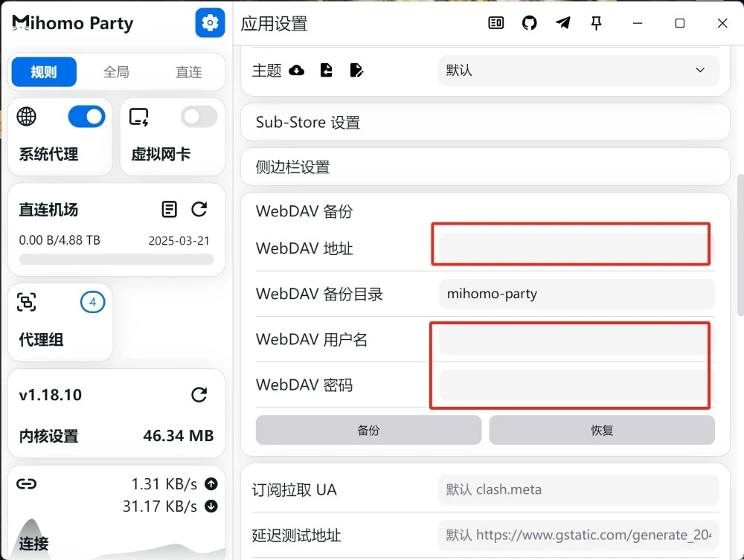Viewport: 744px width, 560px height.
Task: Click the WebDAV 用户名 input field
Action: (x=577, y=340)
